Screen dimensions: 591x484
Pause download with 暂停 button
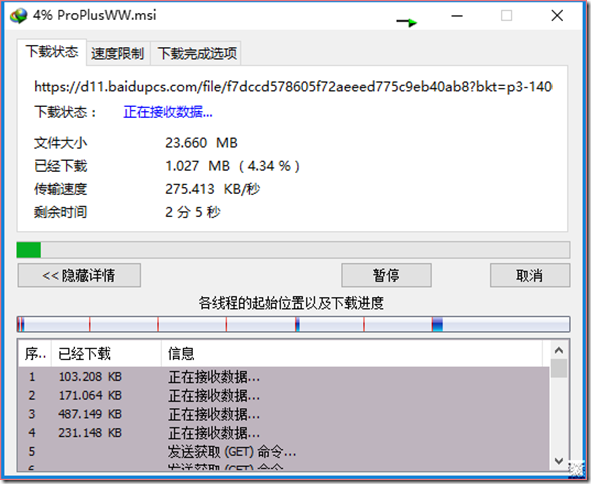coord(386,276)
